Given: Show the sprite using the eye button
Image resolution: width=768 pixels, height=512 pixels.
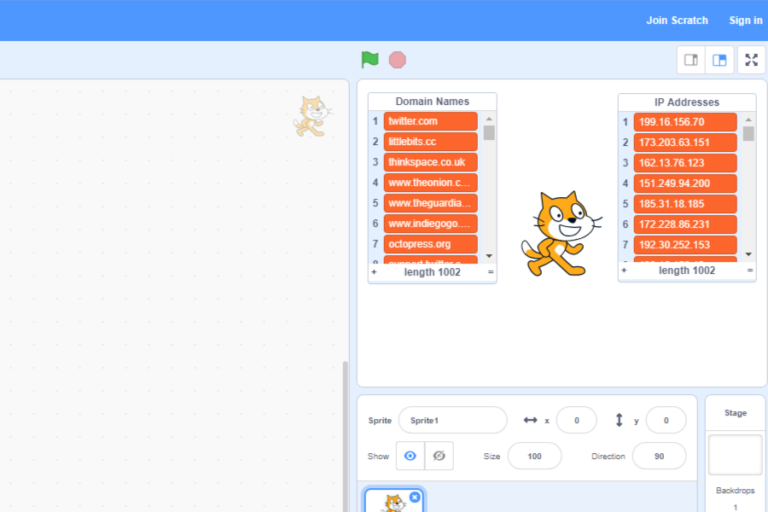Looking at the screenshot, I should (410, 456).
